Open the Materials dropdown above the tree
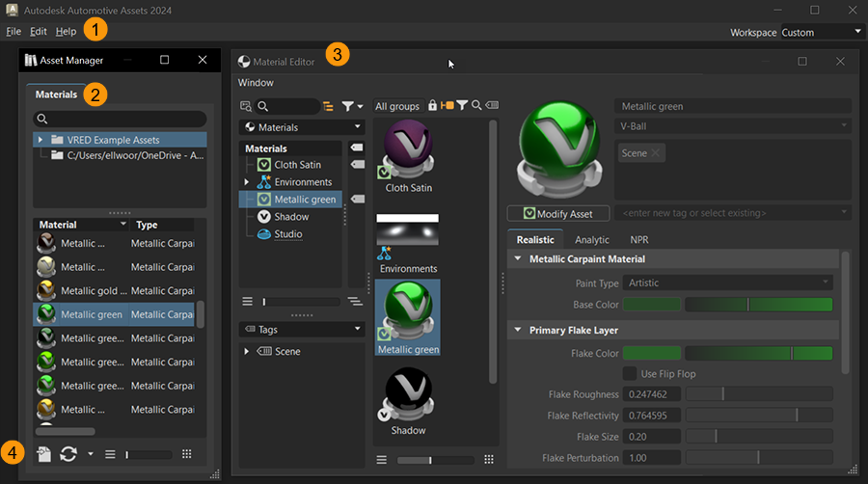The height and width of the screenshot is (484, 868). [302, 127]
